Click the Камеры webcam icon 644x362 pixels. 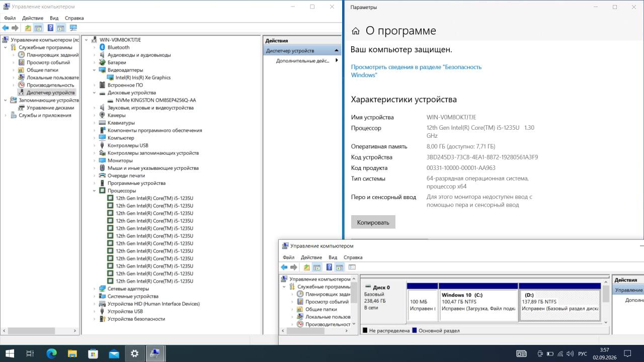[102, 115]
